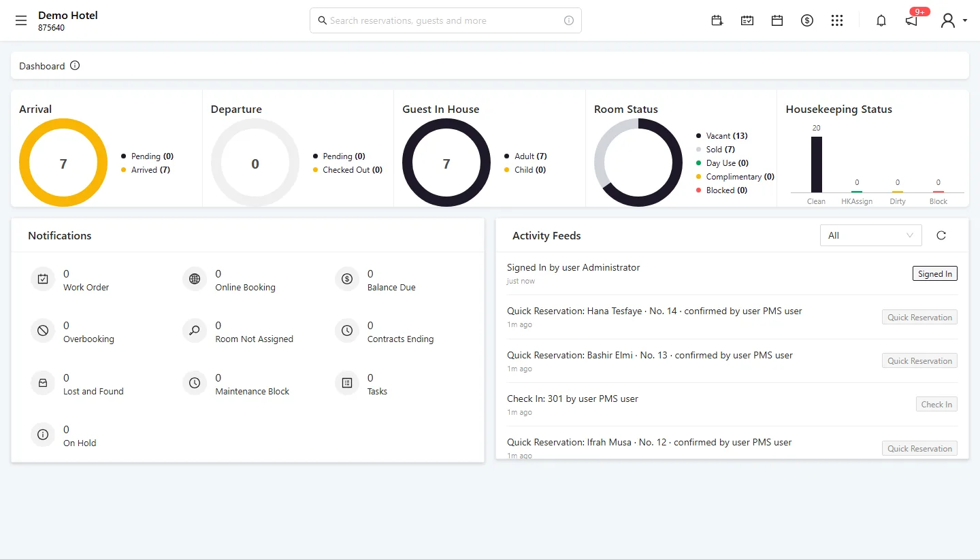
Task: Click the Contracts Ending clock icon
Action: coord(347,331)
